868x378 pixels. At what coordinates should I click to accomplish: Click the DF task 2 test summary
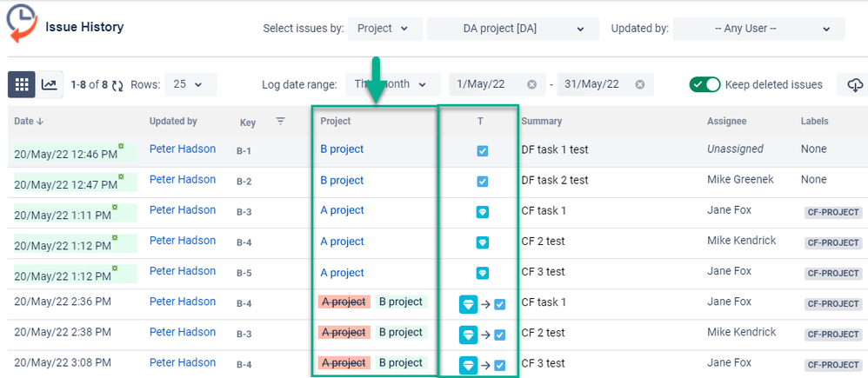click(x=555, y=181)
